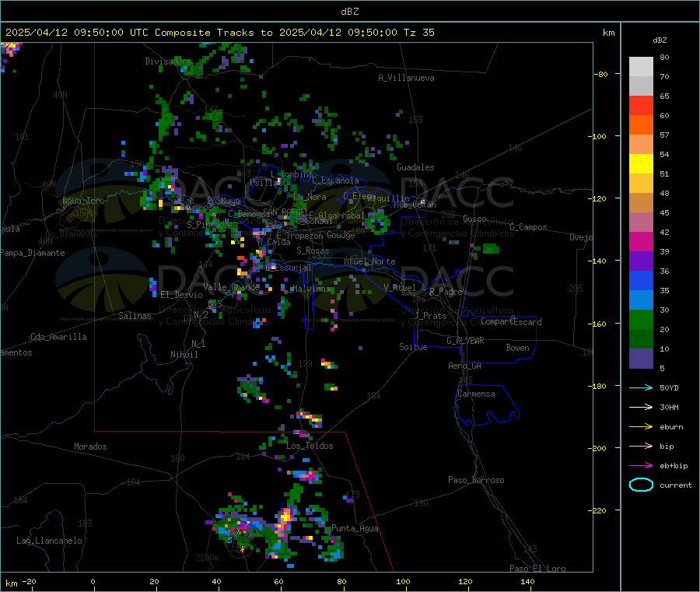Click the timestamp header text
This screenshot has height=592, width=700.
coord(219,33)
